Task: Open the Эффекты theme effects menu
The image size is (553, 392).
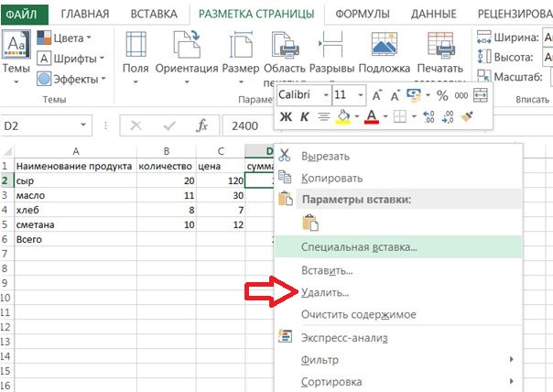Action: click(x=71, y=79)
